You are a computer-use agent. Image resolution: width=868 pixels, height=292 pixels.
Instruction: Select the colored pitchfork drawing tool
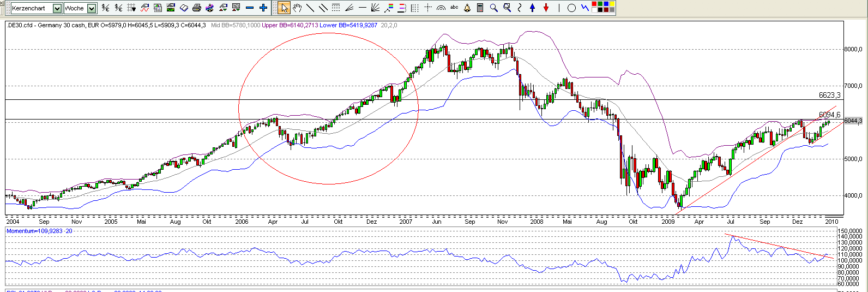coord(388,8)
